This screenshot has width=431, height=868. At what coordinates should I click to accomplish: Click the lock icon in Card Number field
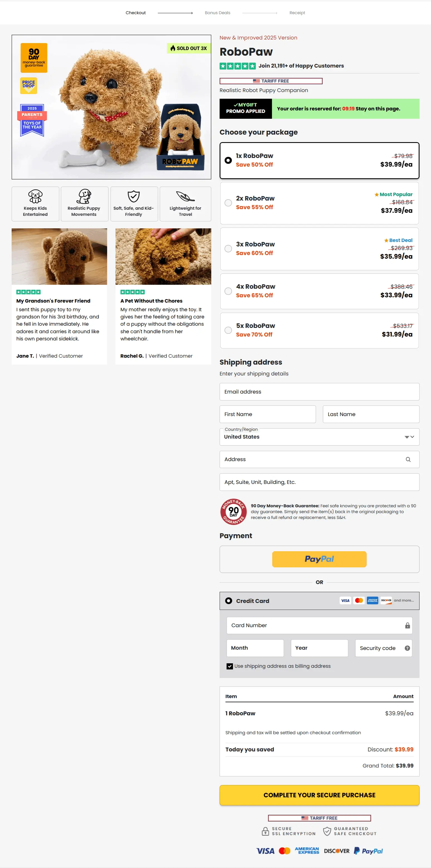point(407,625)
